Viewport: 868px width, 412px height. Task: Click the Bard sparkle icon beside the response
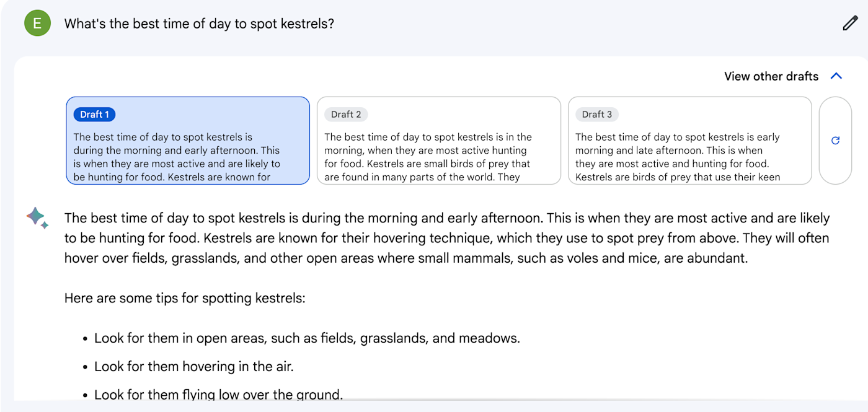(37, 218)
